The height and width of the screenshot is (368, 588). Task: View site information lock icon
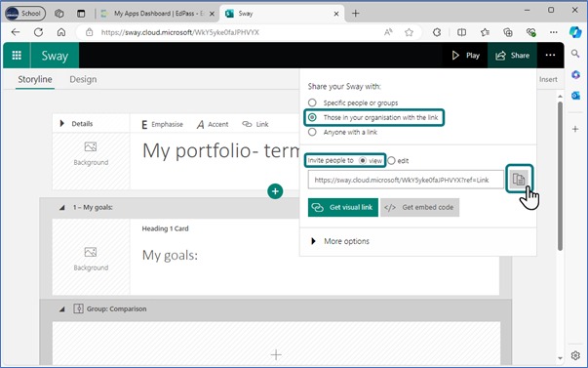click(x=90, y=32)
